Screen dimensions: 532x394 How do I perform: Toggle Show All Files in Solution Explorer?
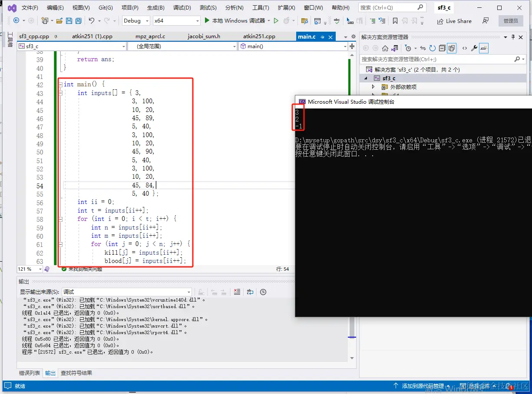[x=452, y=48]
